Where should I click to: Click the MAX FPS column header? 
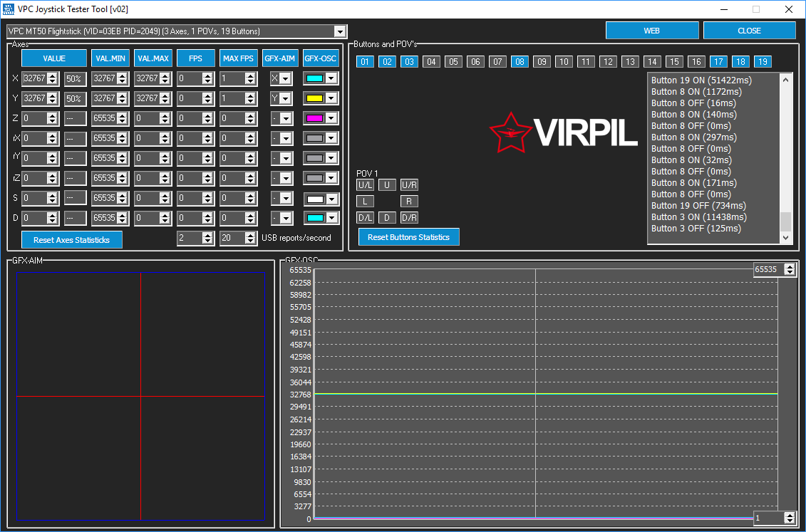238,58
